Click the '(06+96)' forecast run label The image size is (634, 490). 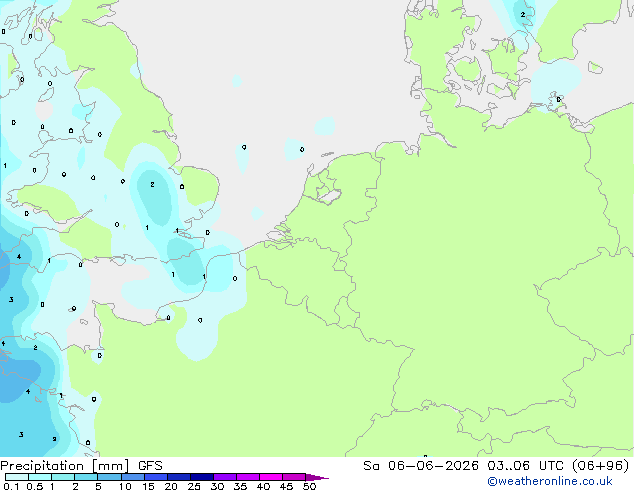[600, 466]
